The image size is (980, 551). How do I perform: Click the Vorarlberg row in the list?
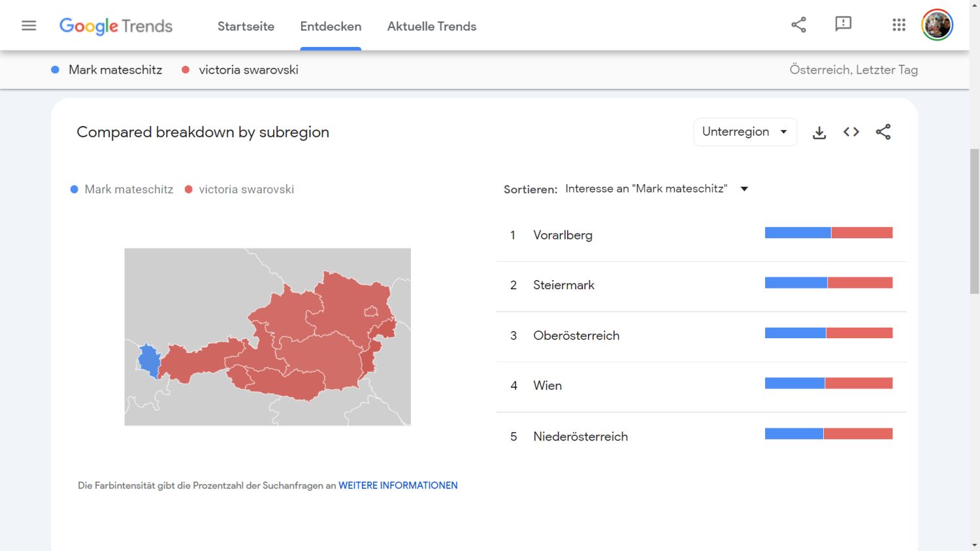point(563,235)
